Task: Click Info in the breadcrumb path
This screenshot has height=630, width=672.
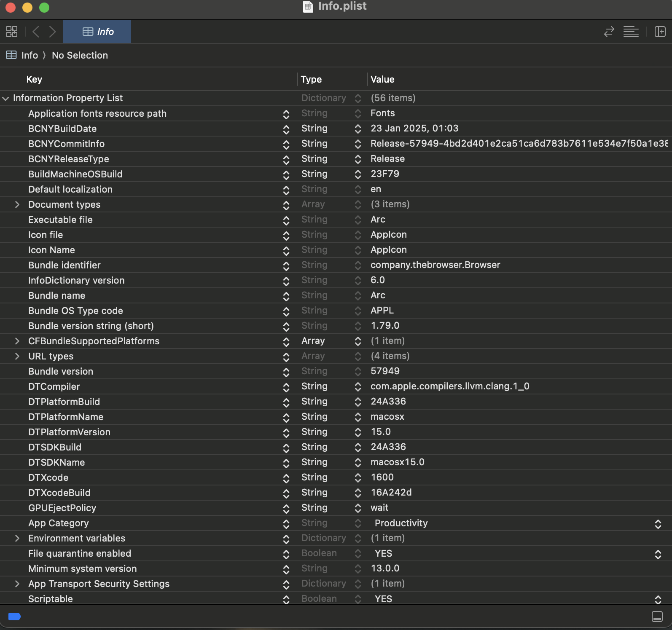Action: point(30,55)
